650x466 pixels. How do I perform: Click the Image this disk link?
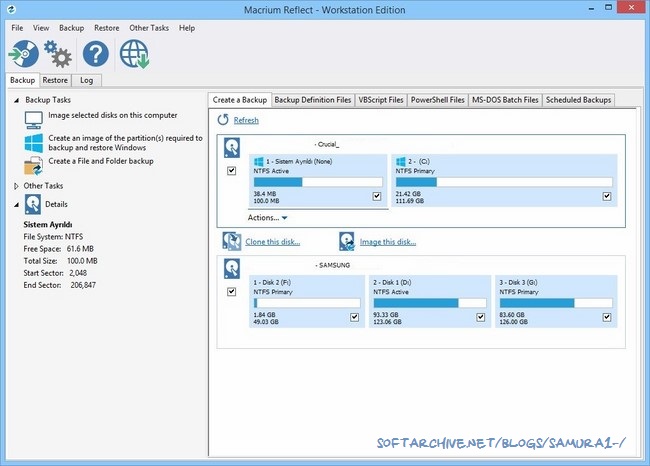(x=389, y=241)
